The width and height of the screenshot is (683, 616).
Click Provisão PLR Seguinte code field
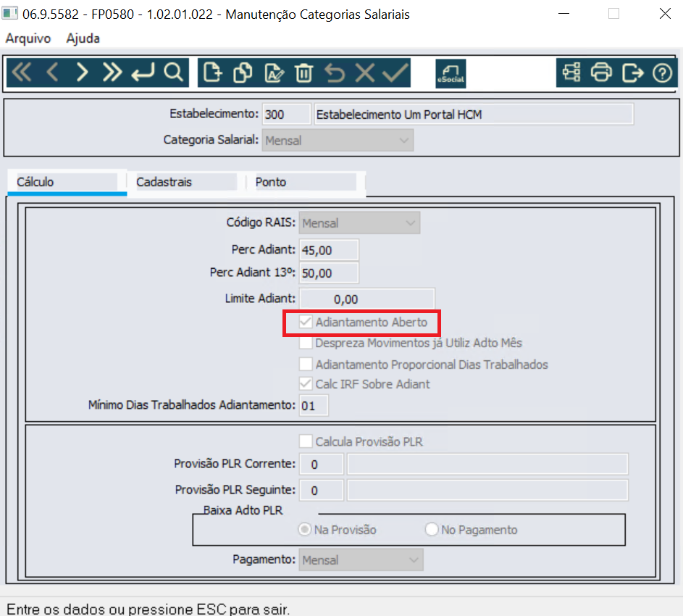(322, 491)
